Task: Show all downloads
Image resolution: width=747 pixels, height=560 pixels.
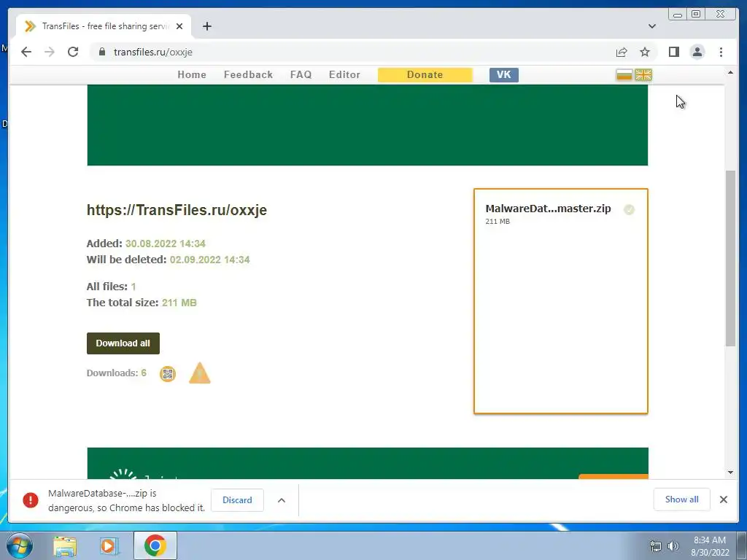Action: click(682, 499)
